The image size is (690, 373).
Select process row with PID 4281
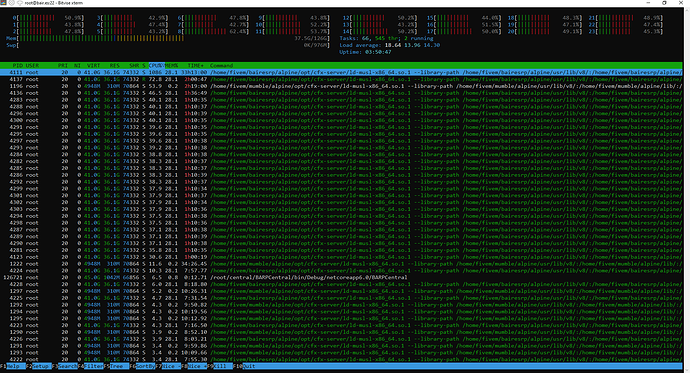coord(341,250)
